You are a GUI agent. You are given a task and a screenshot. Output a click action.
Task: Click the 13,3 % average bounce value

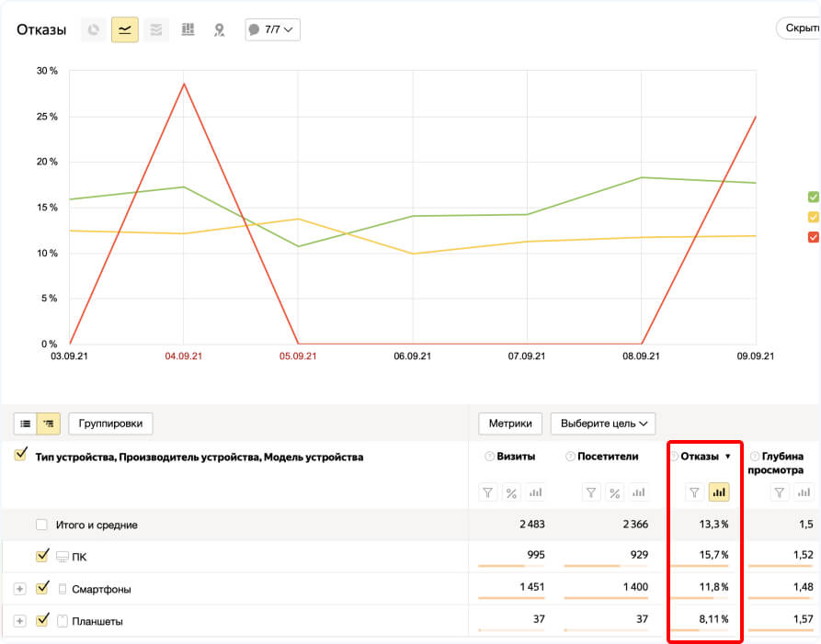click(713, 525)
